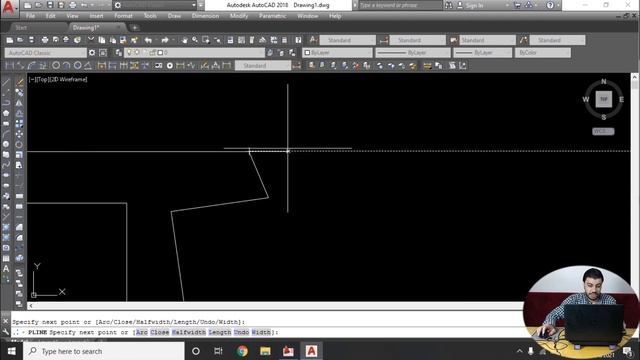Select the Spline draw tool
Viewport: 640px width, 360px height.
tap(6, 165)
